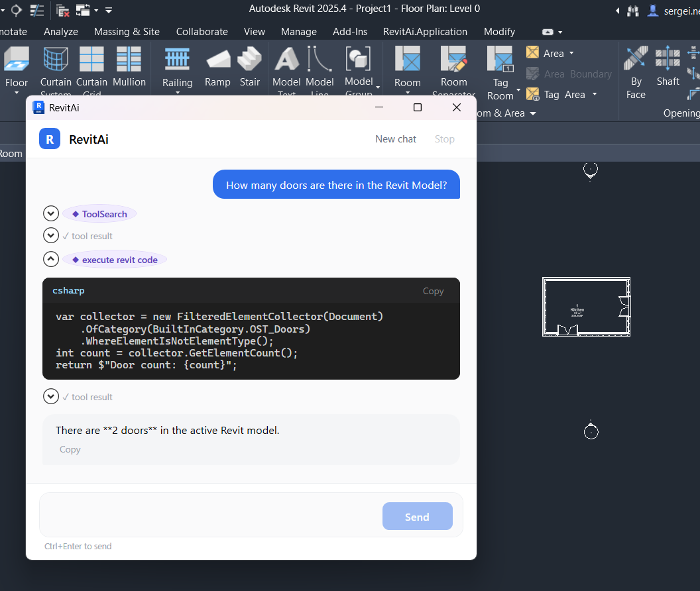This screenshot has height=591, width=700.
Task: Open the Analyze ribbon tab
Action: pyautogui.click(x=61, y=32)
